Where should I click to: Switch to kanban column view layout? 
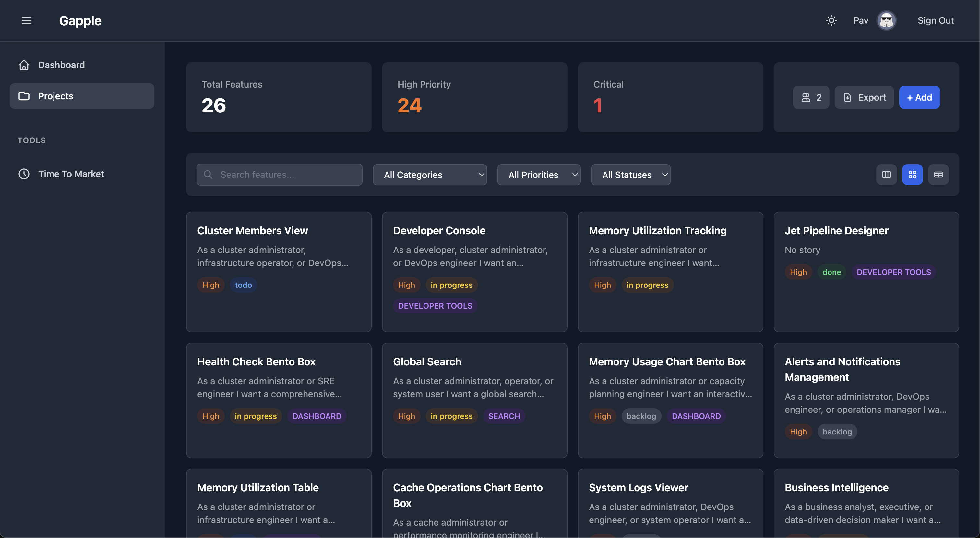point(886,175)
